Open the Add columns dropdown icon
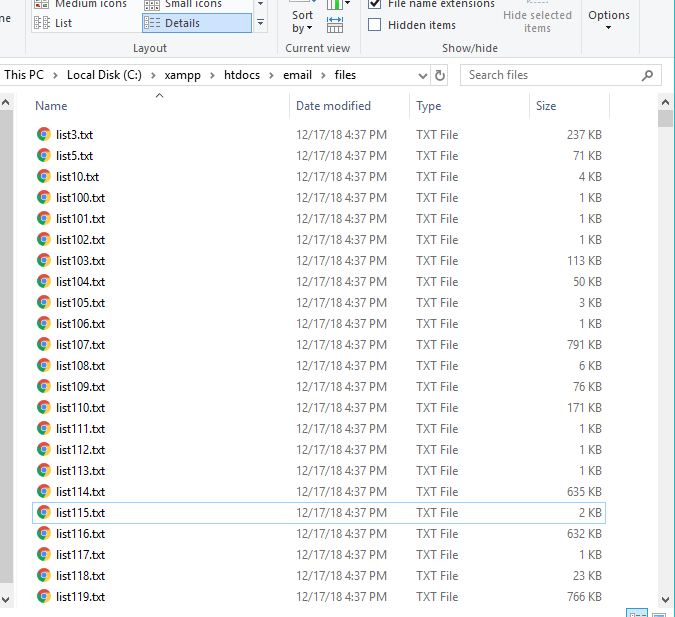The image size is (675, 617). [338, 5]
